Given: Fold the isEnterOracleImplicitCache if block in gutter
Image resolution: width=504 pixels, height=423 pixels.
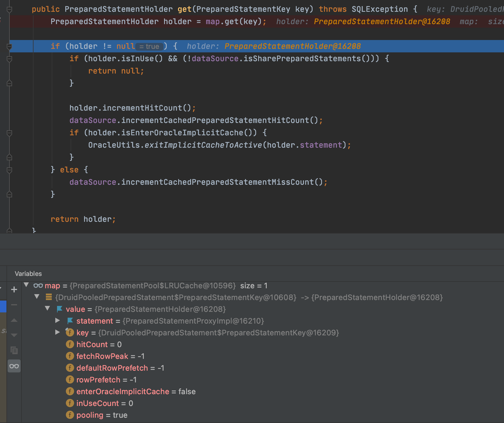Looking at the screenshot, I should coord(9,133).
